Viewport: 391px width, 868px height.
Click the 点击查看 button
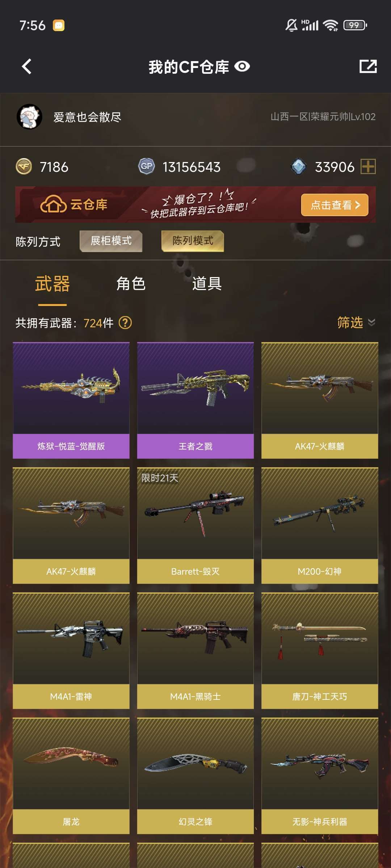[x=335, y=205]
